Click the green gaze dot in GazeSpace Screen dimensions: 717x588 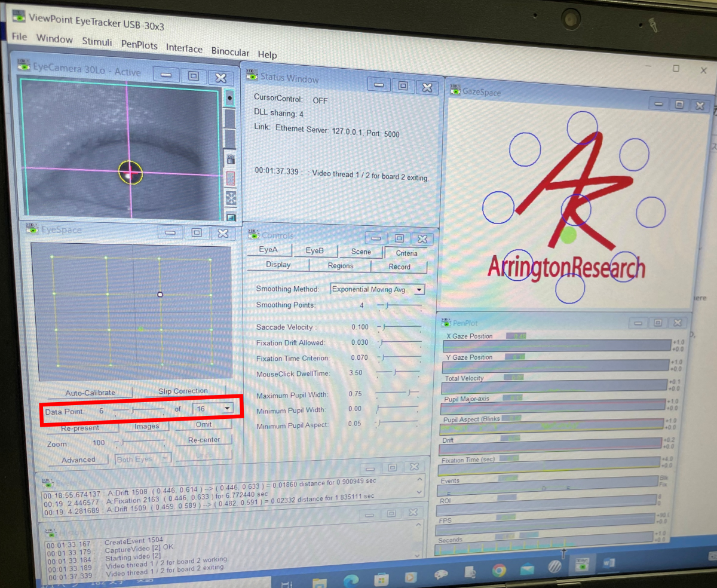568,235
